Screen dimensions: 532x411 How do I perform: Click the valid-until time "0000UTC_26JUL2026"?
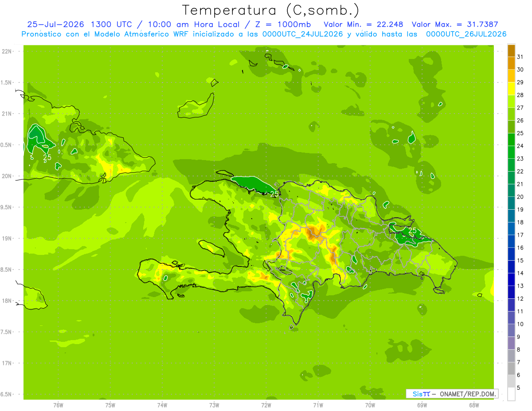tap(466, 34)
